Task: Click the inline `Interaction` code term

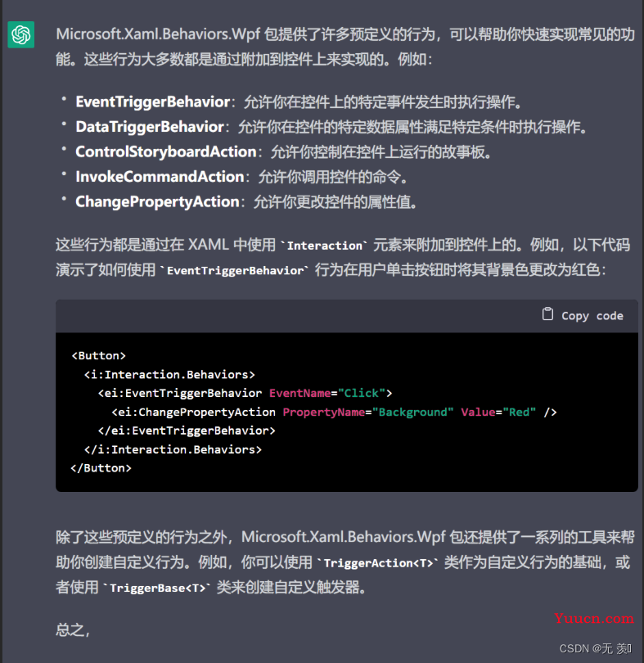Action: (324, 246)
